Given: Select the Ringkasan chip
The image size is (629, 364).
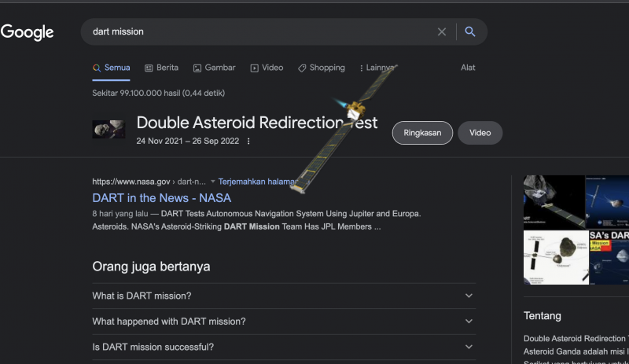Looking at the screenshot, I should tap(422, 133).
